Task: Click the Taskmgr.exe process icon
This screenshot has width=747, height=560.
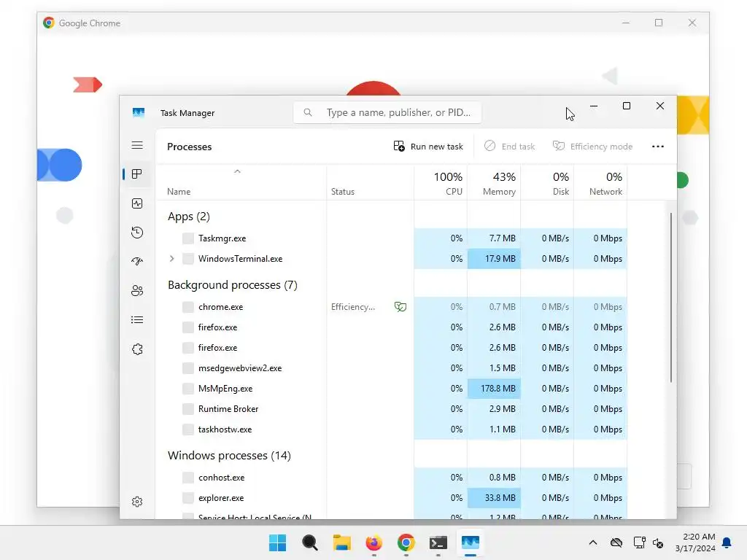Action: (x=188, y=238)
